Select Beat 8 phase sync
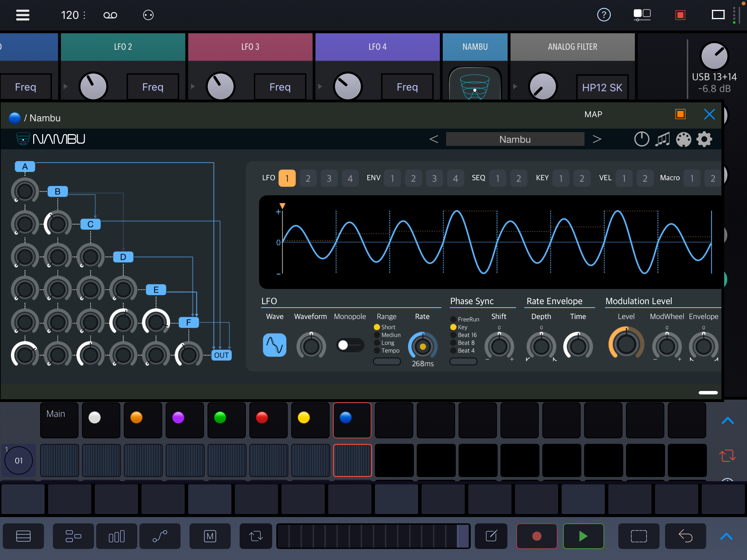This screenshot has width=747, height=560. [463, 343]
